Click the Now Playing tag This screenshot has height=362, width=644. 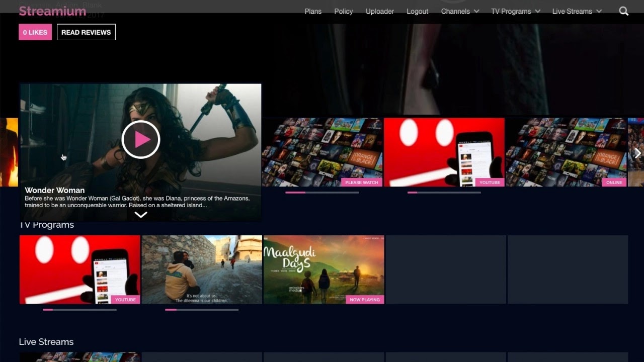(365, 300)
